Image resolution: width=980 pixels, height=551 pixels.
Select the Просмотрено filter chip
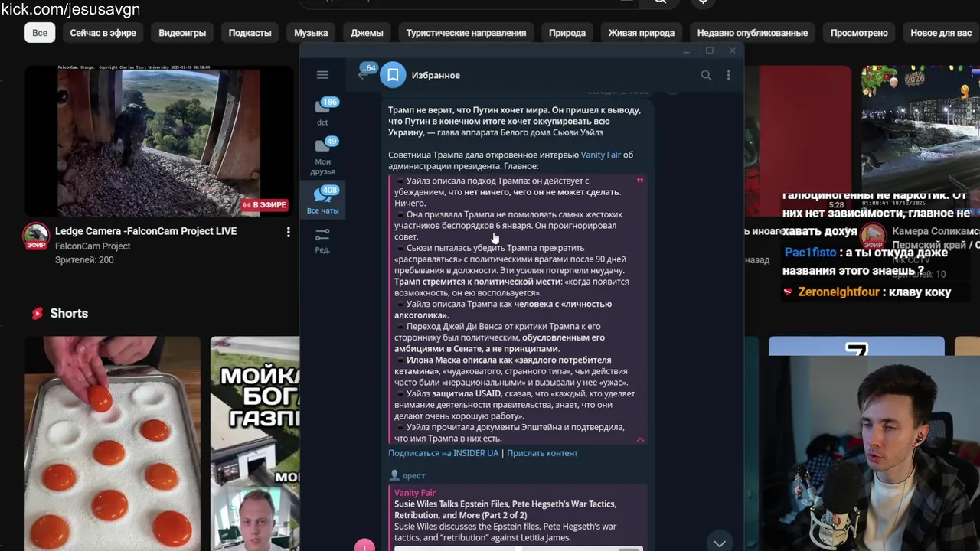click(859, 33)
